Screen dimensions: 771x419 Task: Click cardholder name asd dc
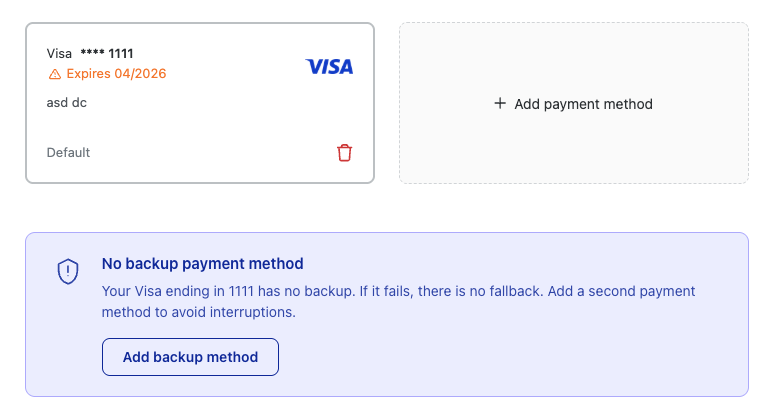pyautogui.click(x=66, y=102)
